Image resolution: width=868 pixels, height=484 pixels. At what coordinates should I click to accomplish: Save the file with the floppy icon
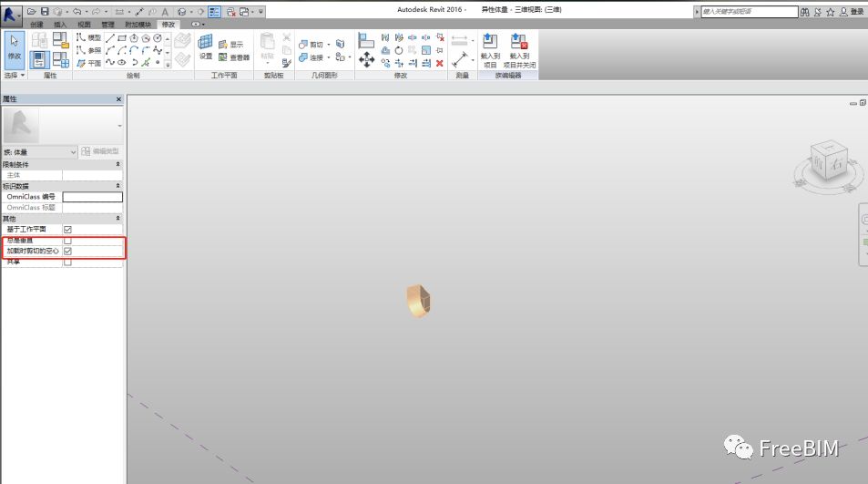[x=45, y=11]
